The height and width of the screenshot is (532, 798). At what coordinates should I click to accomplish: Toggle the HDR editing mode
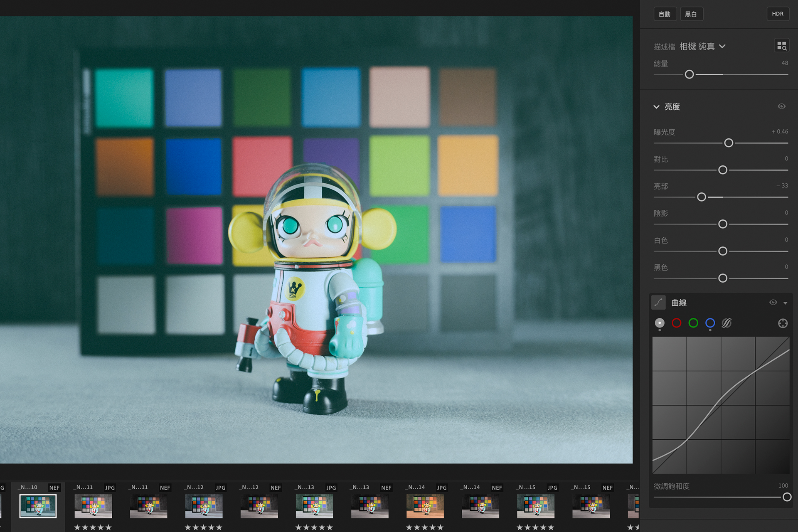[x=778, y=14]
